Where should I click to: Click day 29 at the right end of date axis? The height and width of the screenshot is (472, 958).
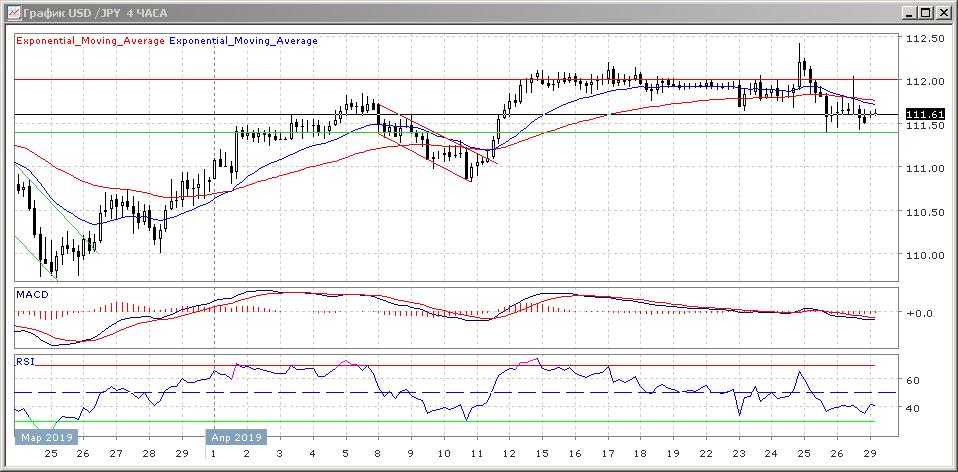(869, 452)
